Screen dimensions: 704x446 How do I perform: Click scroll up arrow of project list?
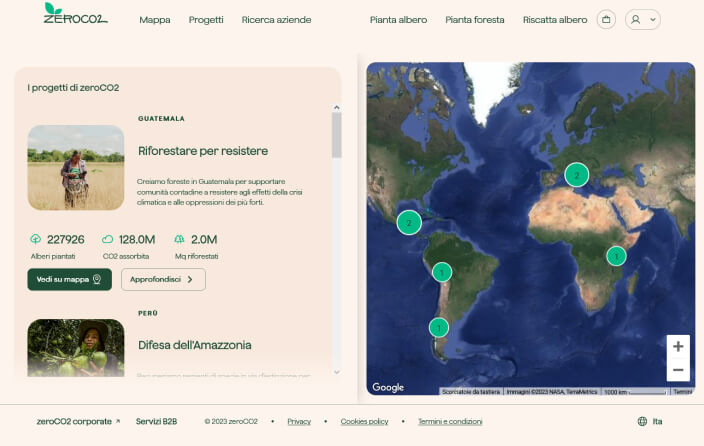[336, 108]
